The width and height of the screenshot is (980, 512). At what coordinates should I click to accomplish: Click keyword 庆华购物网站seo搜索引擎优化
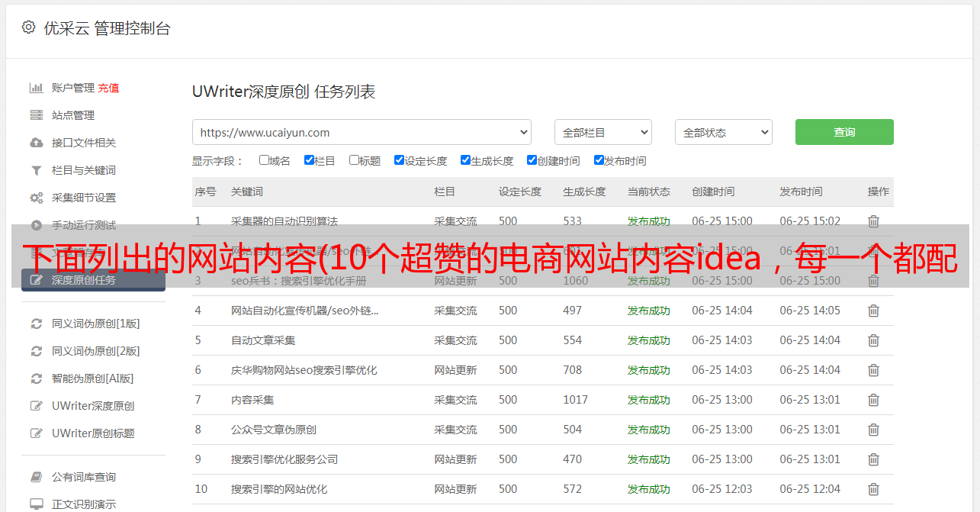304,370
